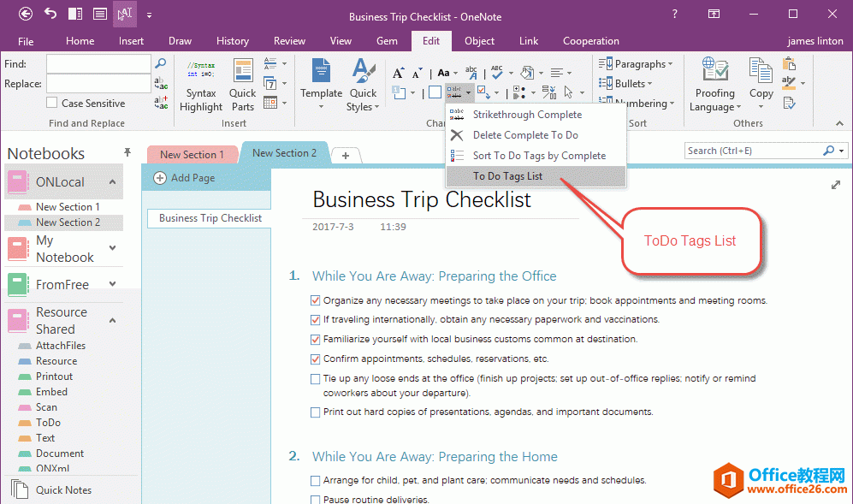Enable the Case Sensitive option
Screen dimensions: 853x504
click(50, 103)
